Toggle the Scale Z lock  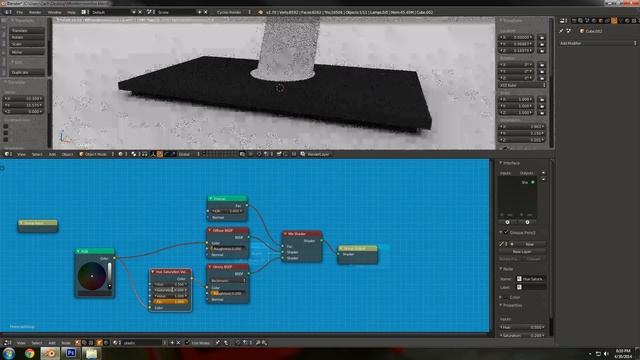pos(542,112)
